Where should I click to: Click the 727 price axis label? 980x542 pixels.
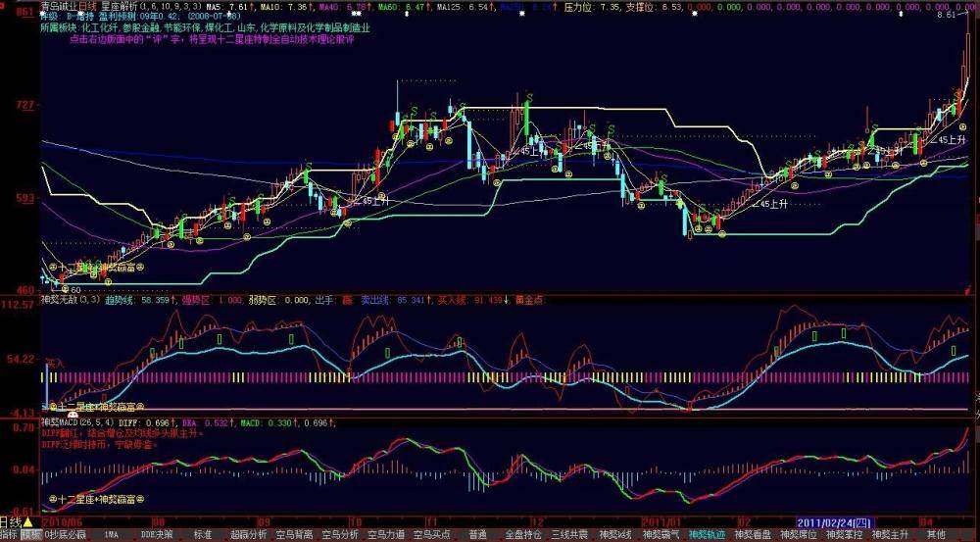tap(26, 105)
